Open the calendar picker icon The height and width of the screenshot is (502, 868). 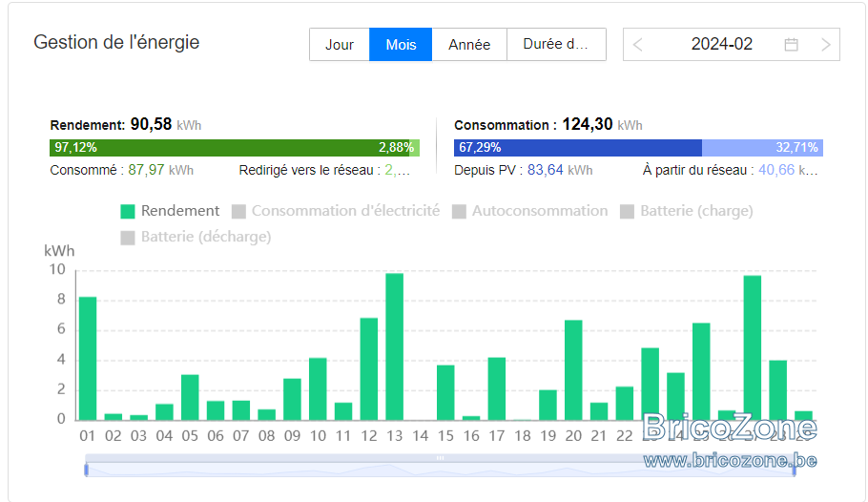coord(791,44)
